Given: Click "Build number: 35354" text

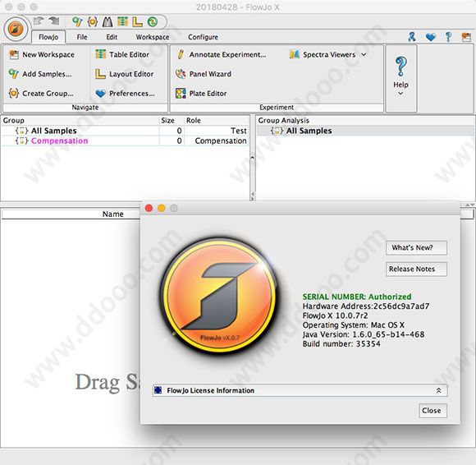Looking at the screenshot, I should click(341, 344).
